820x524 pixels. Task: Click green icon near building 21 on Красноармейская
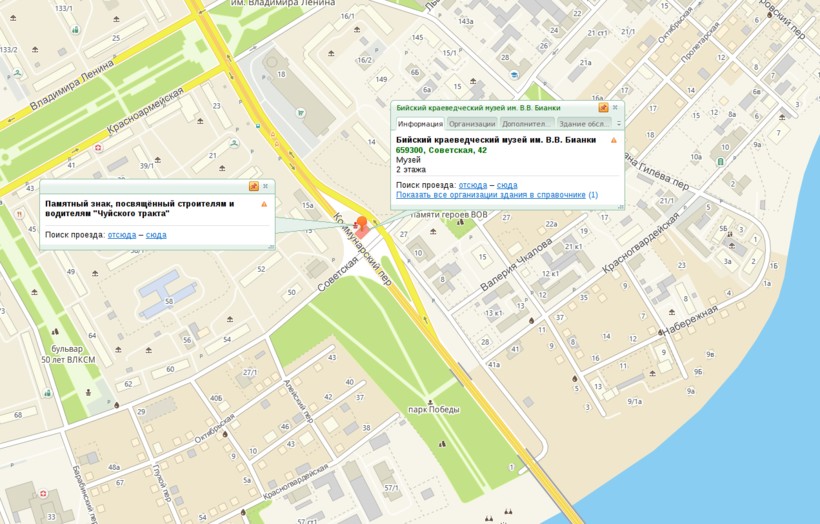234,142
